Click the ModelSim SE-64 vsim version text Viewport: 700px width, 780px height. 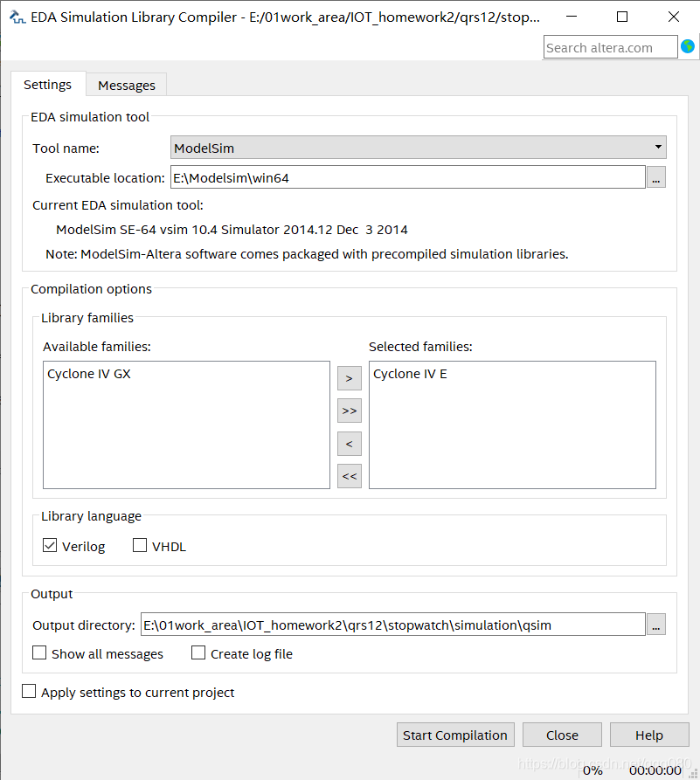click(x=232, y=230)
